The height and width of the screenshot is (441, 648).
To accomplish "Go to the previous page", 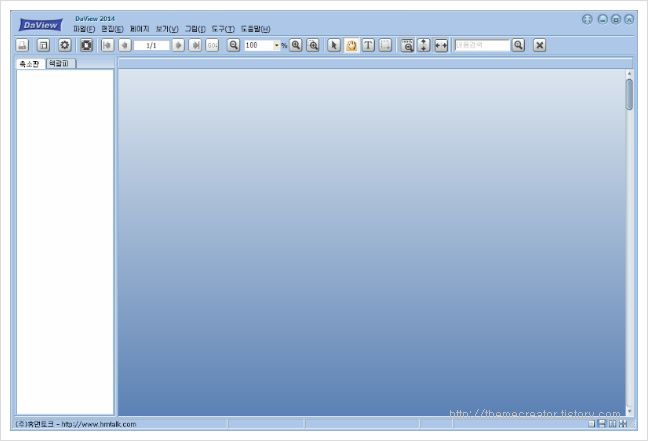I will 125,45.
